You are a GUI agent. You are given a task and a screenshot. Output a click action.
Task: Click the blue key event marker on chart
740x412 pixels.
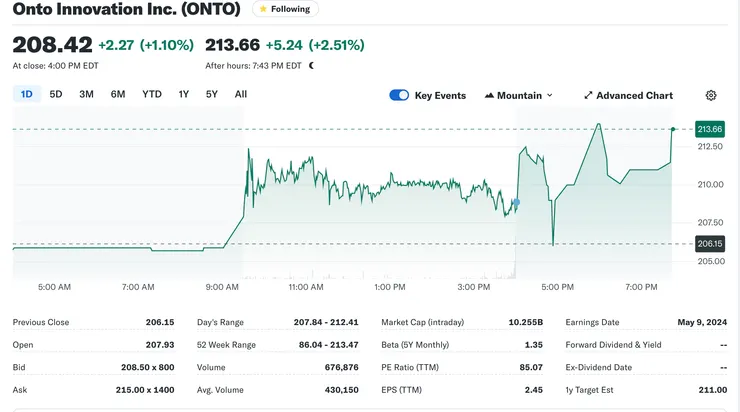pyautogui.click(x=516, y=203)
